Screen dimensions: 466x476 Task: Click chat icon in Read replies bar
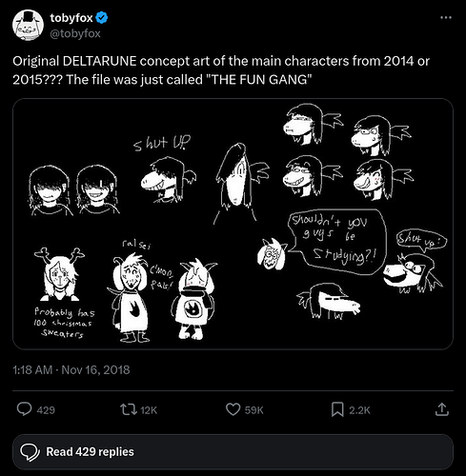point(30,452)
